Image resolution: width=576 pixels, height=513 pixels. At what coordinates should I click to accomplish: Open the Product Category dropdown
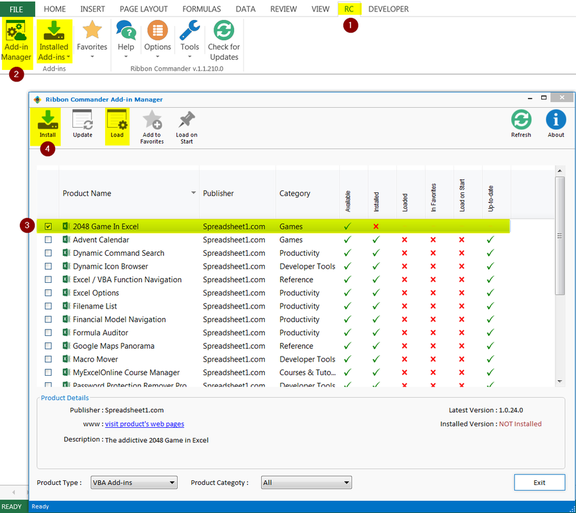(x=306, y=482)
